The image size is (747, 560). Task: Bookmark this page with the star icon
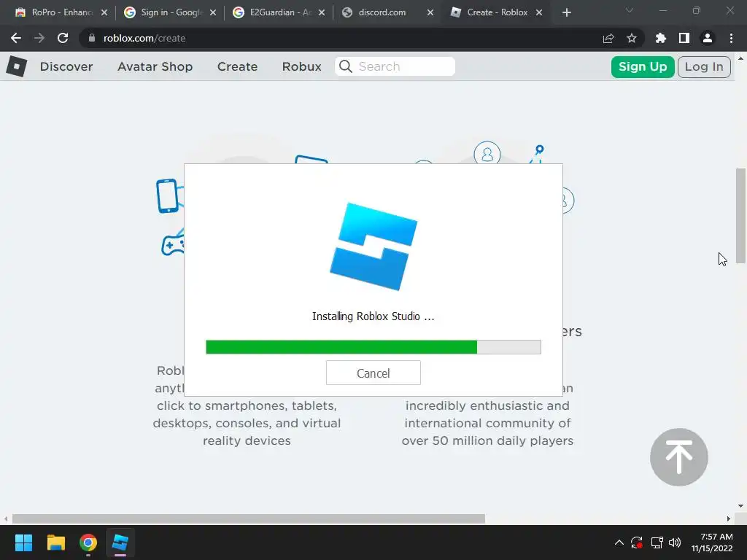[632, 38]
